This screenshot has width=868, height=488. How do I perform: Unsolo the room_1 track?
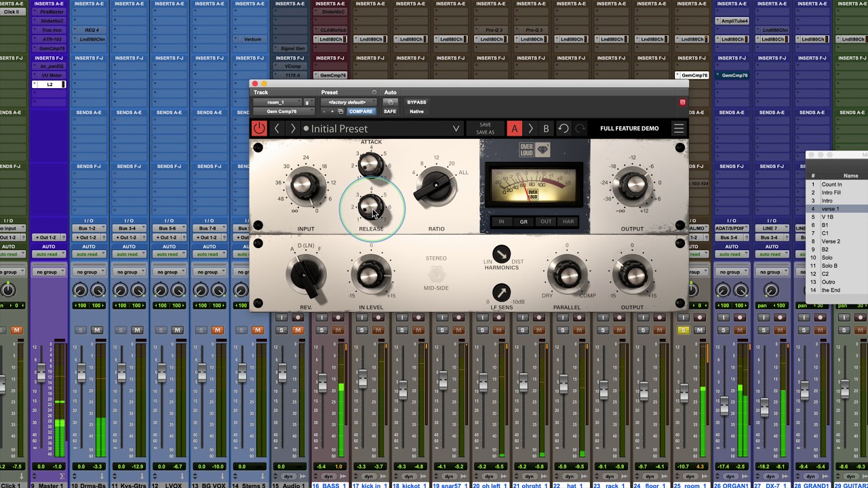(684, 330)
